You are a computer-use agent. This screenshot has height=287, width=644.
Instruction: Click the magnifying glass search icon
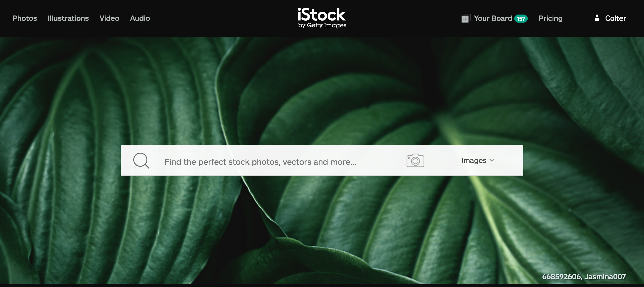coord(141,161)
